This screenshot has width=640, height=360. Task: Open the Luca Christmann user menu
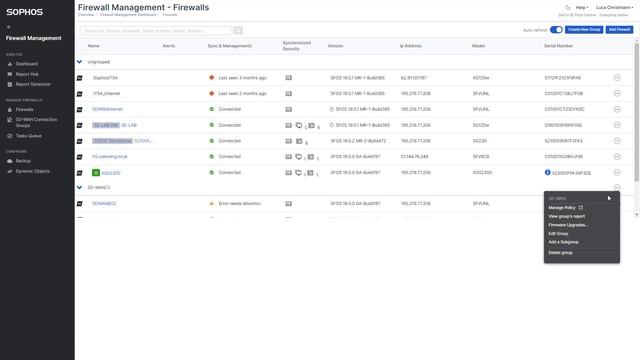pyautogui.click(x=614, y=7)
